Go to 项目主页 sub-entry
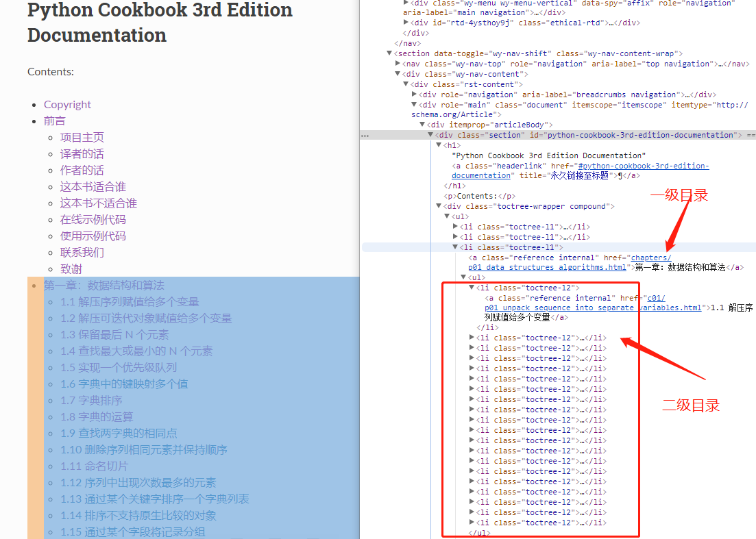The height and width of the screenshot is (539, 756). (82, 137)
